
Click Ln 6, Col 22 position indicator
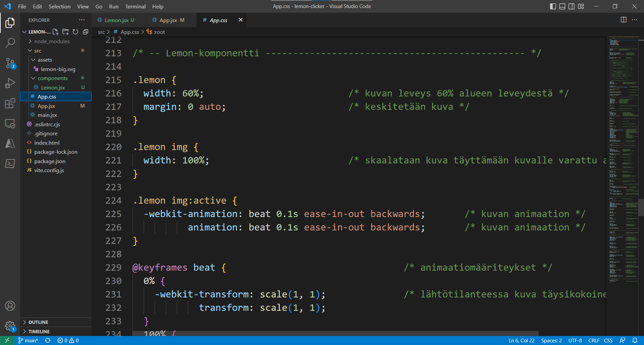(x=522, y=340)
